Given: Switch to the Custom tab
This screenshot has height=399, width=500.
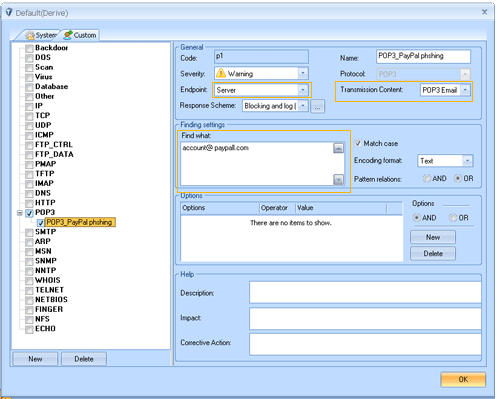Looking at the screenshot, I should pos(80,35).
